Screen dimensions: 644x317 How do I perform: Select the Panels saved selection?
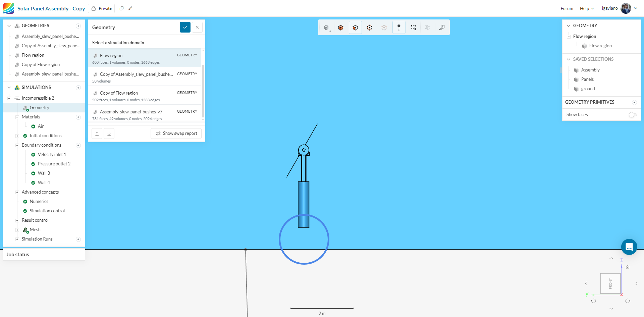(x=587, y=80)
